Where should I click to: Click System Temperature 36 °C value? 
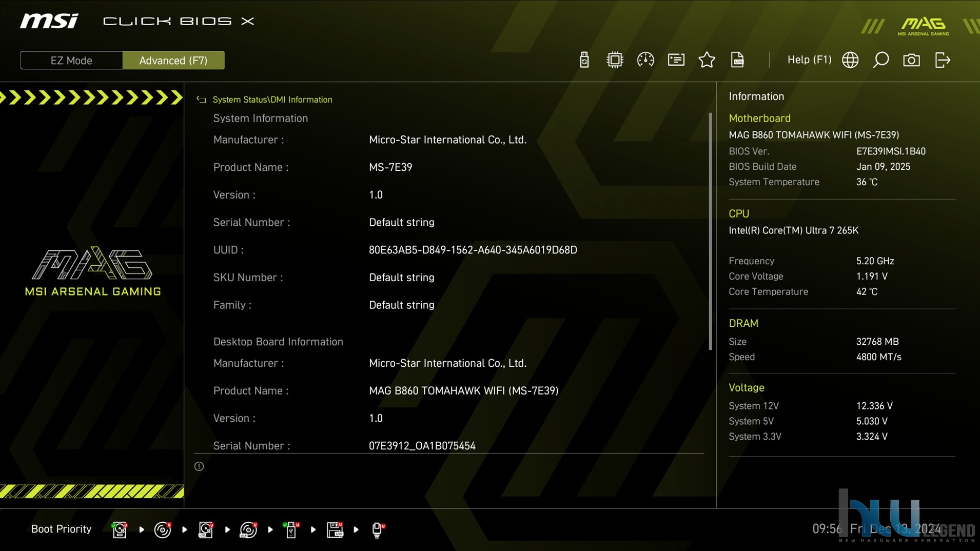point(867,182)
